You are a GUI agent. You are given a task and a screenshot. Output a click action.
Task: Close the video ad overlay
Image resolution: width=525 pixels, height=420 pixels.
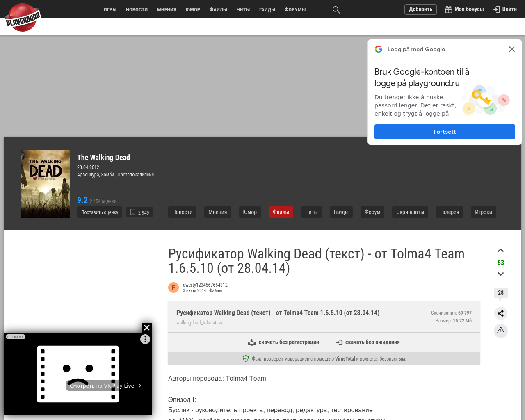[147, 328]
